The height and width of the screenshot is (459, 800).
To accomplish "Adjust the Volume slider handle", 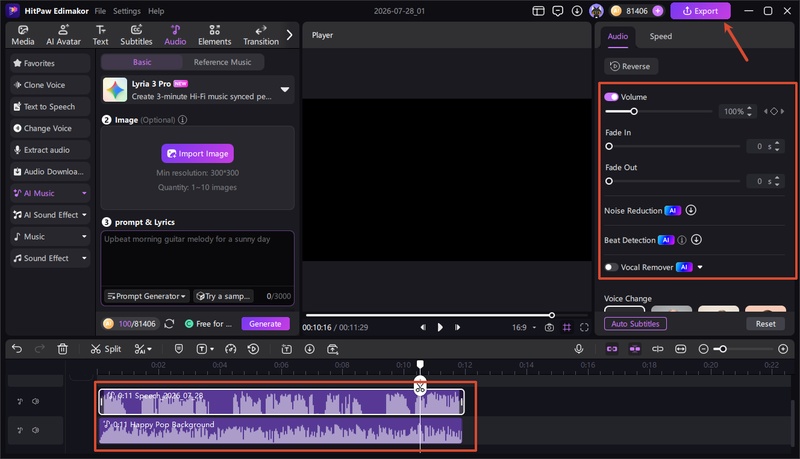I will [x=634, y=111].
